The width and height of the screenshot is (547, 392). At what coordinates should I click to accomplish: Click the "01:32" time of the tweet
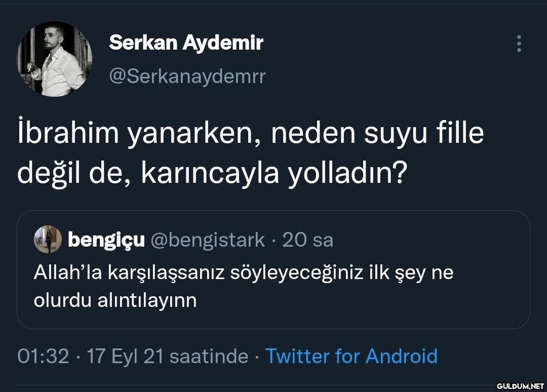click(x=43, y=356)
